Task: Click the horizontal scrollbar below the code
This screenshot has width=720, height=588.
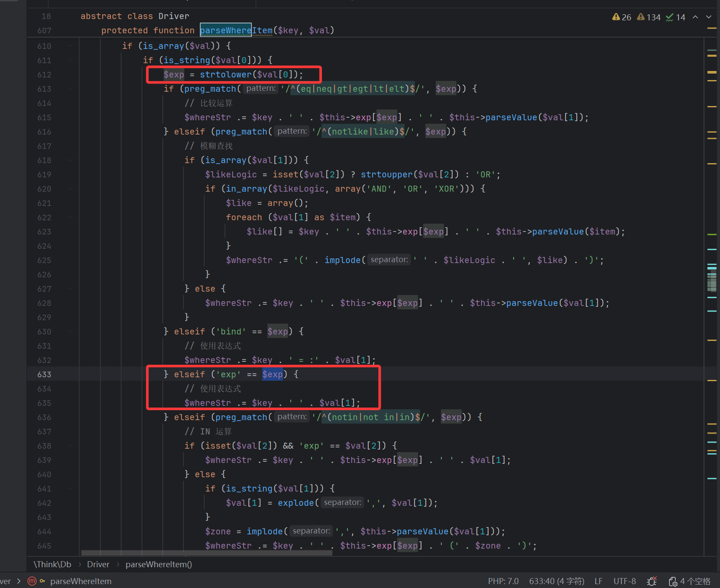Action: coord(206,553)
